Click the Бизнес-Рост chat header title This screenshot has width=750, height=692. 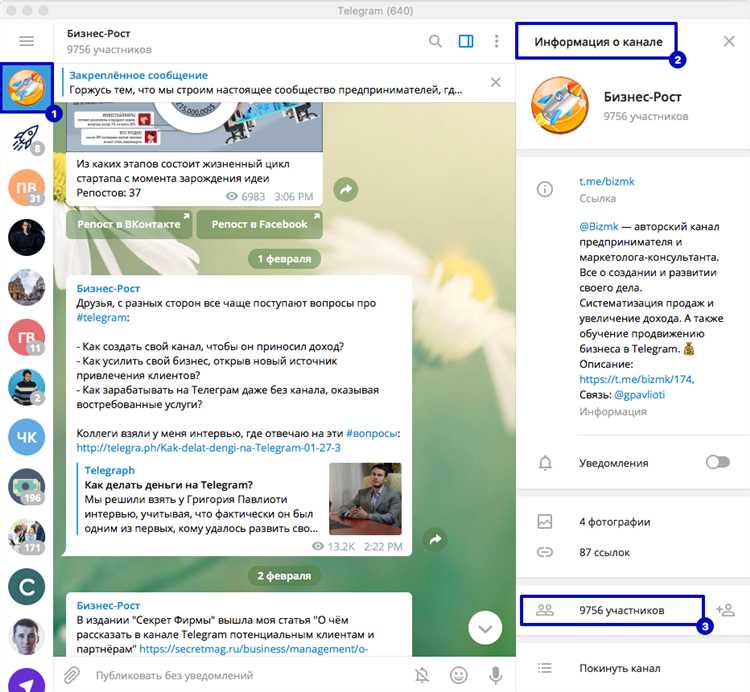pos(99,33)
